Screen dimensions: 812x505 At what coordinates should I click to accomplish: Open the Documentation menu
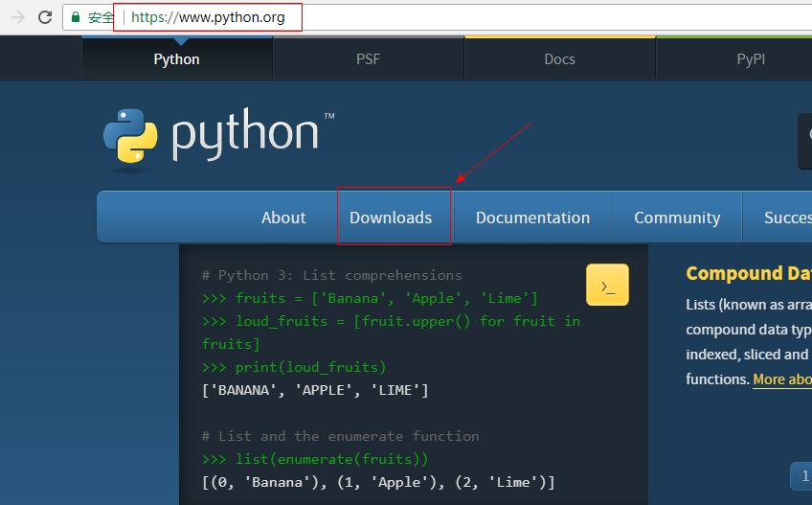pyautogui.click(x=532, y=218)
